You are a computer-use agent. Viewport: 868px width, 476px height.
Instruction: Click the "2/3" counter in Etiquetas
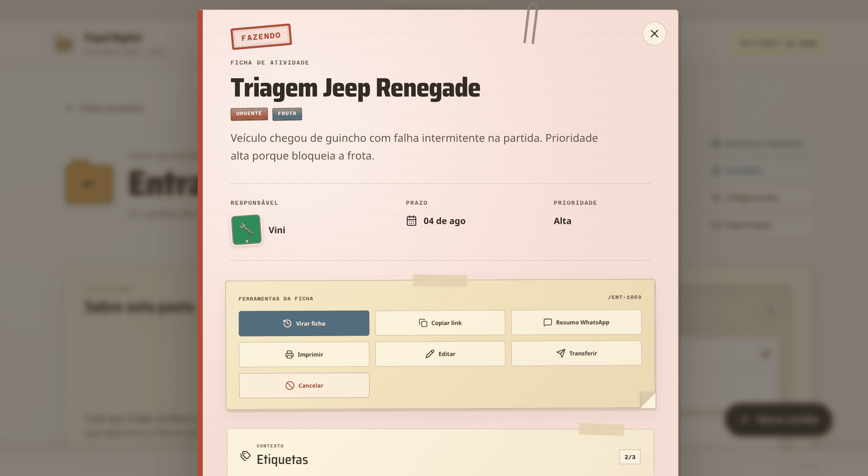[x=629, y=457]
